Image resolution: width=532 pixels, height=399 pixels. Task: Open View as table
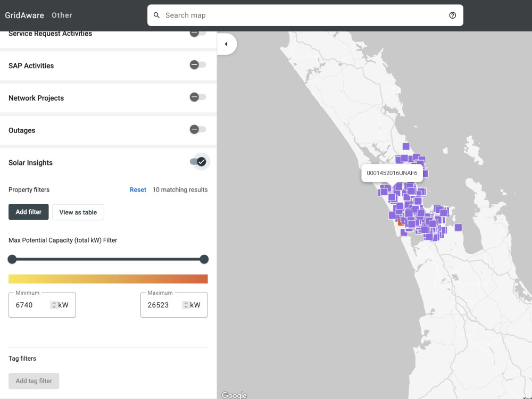pos(78,212)
